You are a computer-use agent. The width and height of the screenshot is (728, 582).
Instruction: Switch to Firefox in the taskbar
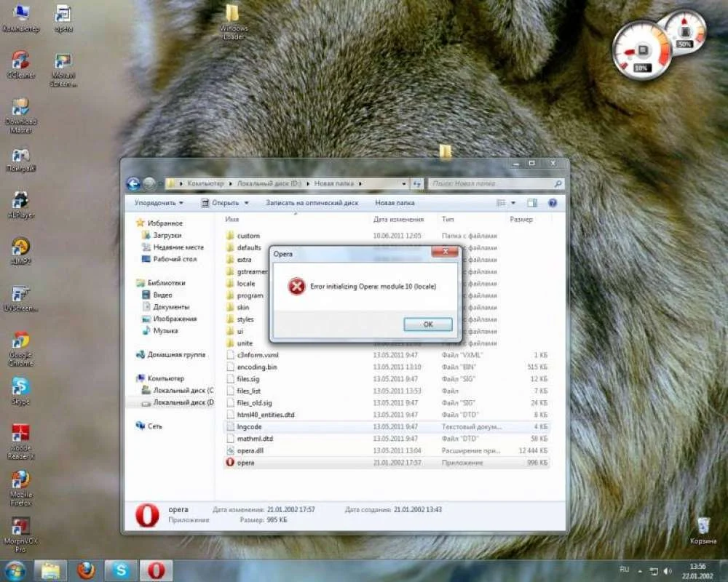pos(86,570)
